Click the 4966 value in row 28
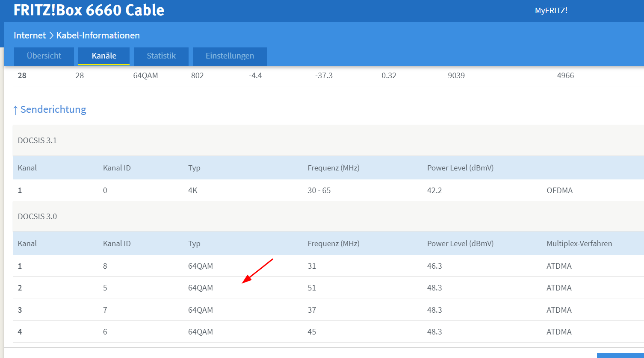The height and width of the screenshot is (358, 644). [x=565, y=76]
